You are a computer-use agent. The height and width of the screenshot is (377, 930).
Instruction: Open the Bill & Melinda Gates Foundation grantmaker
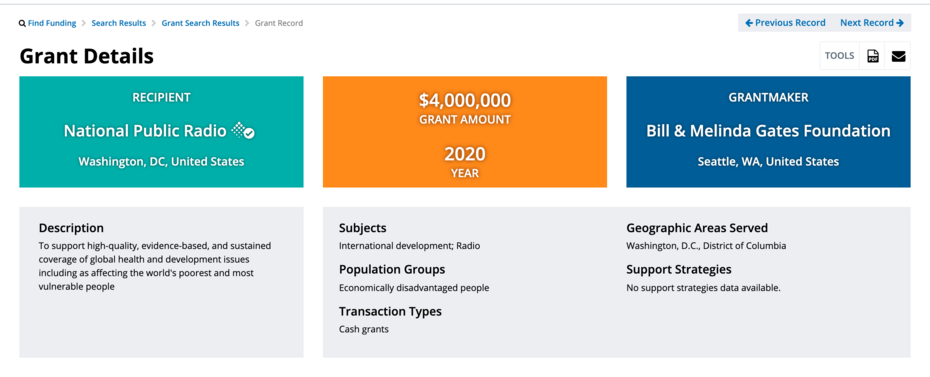point(768,131)
